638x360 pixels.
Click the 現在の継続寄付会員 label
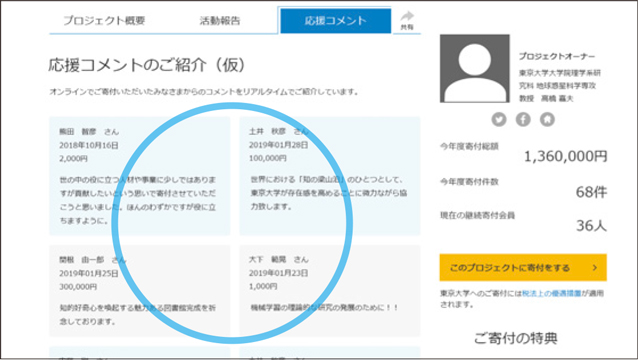(477, 216)
